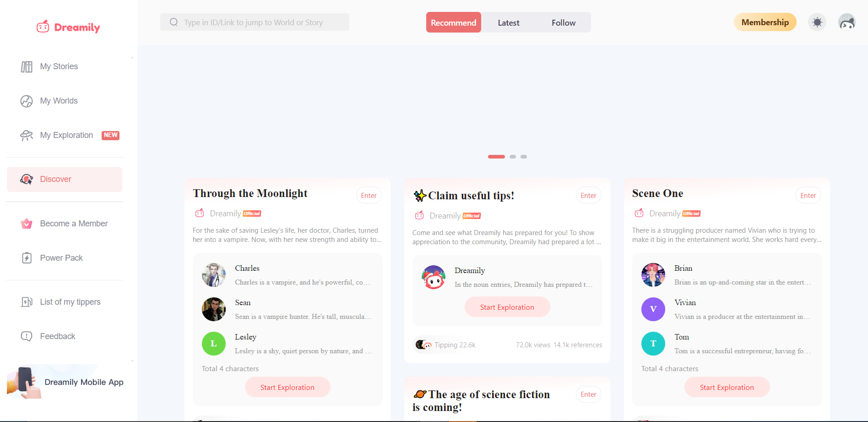Switch to the Latest tab

509,22
